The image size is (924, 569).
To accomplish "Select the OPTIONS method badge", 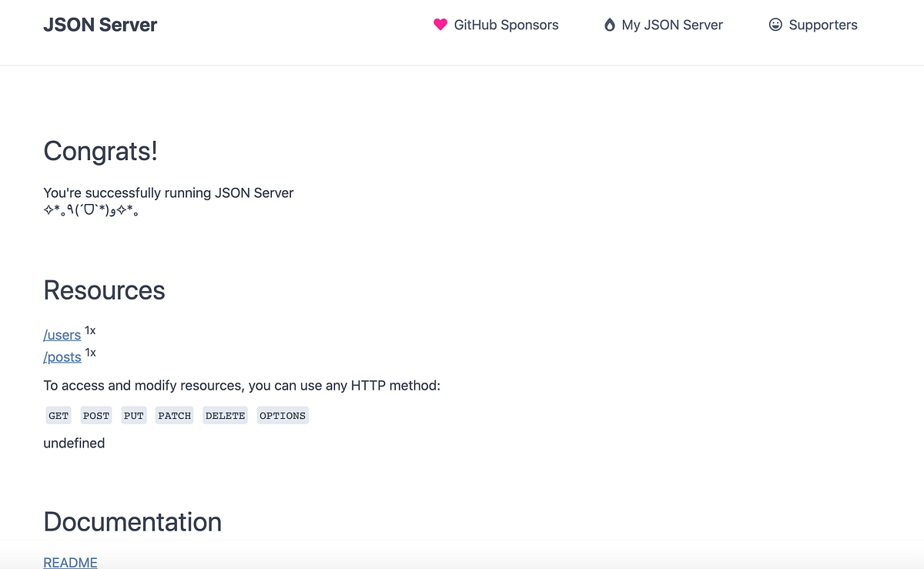I will 283,415.
